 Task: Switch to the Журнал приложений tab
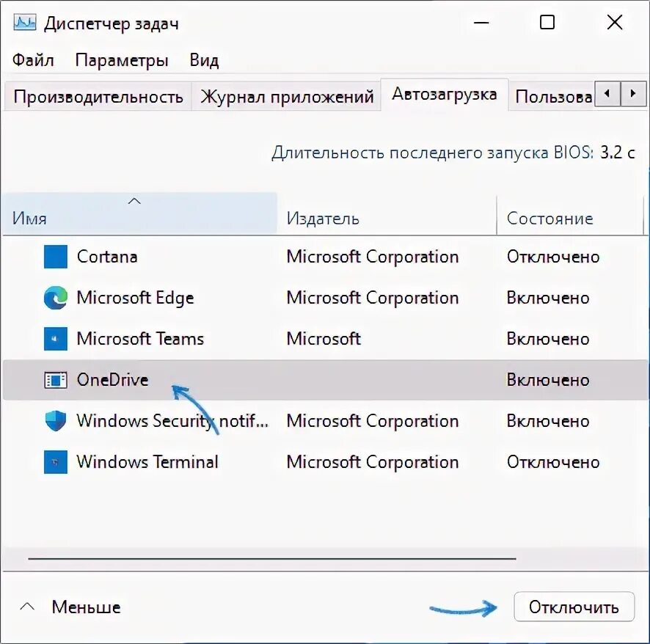coord(287,96)
